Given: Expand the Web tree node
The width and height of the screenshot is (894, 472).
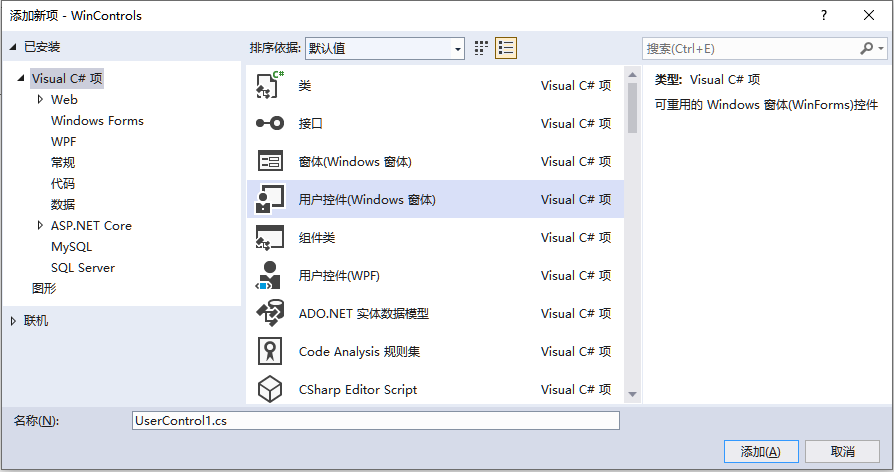Looking at the screenshot, I should [x=40, y=99].
